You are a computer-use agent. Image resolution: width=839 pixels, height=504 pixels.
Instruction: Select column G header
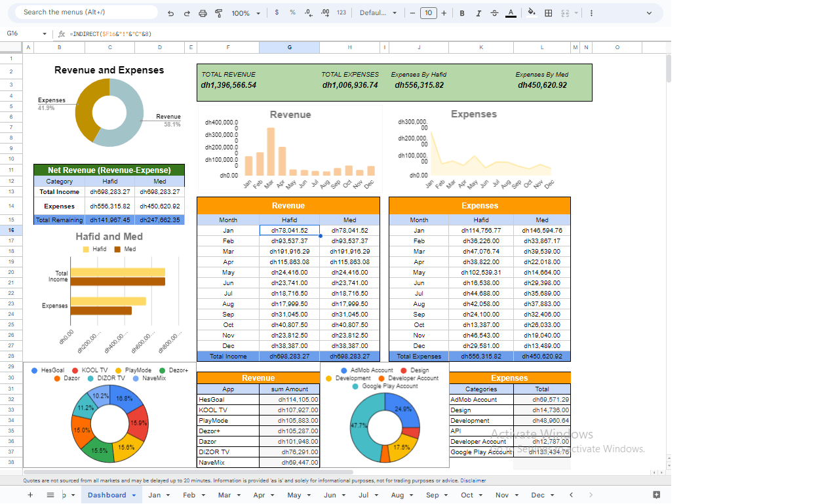pos(289,47)
